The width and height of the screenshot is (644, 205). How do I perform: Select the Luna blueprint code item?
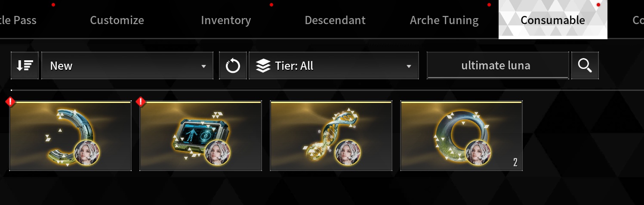200,136
